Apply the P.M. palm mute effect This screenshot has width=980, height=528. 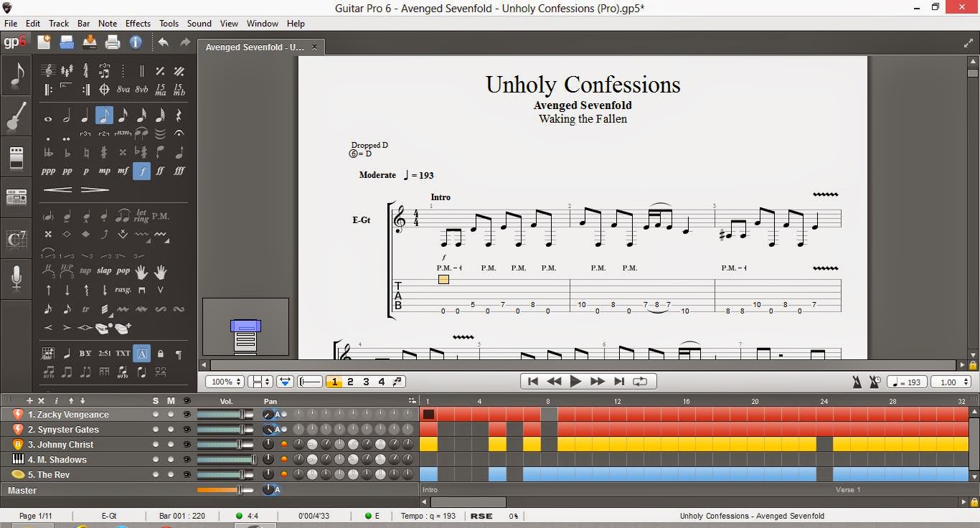point(160,215)
